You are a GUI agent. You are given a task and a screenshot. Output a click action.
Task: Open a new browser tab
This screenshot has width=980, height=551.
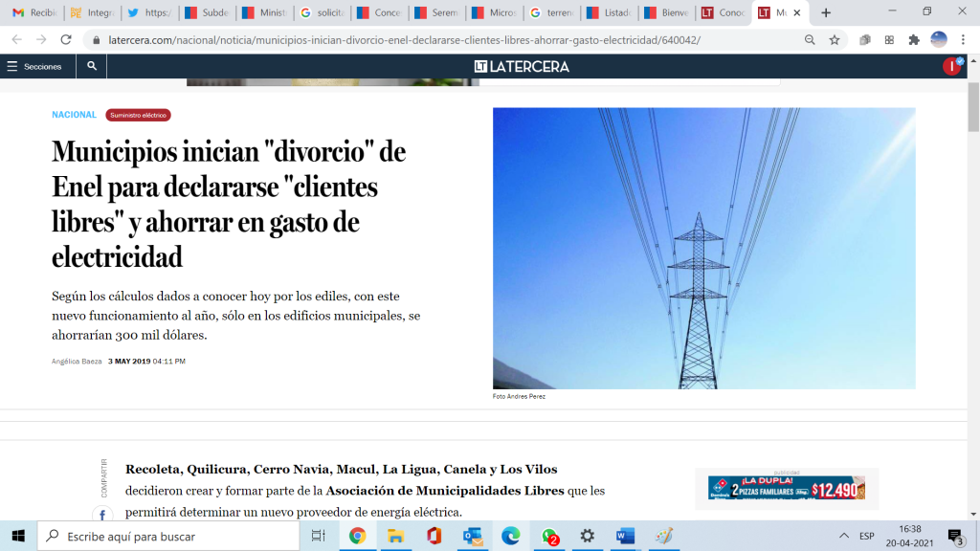pos(826,12)
